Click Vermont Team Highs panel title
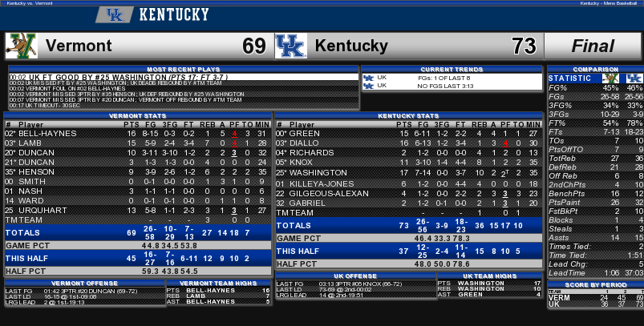This screenshot has width=644, height=326. [x=218, y=283]
